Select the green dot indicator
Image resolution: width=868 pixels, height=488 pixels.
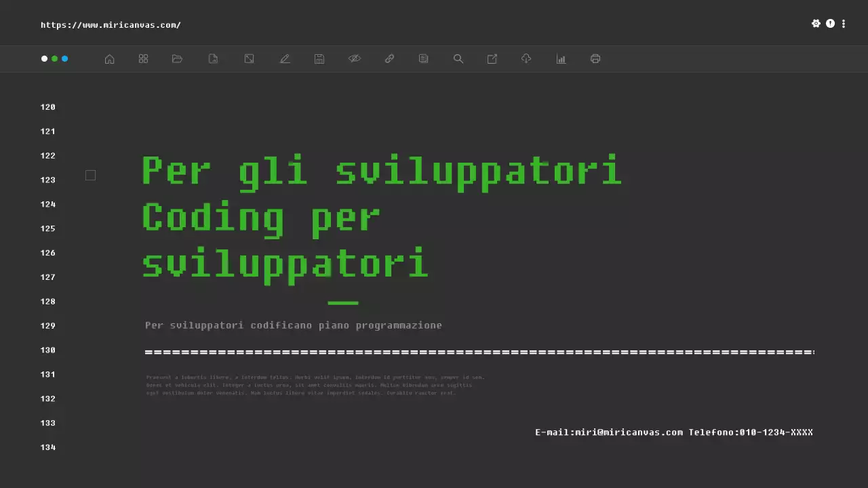(x=54, y=59)
